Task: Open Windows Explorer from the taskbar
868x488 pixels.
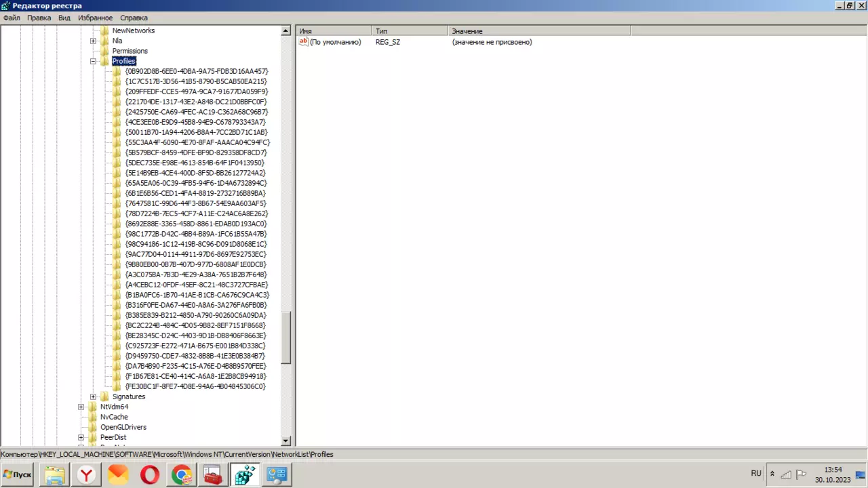Action: [55, 475]
